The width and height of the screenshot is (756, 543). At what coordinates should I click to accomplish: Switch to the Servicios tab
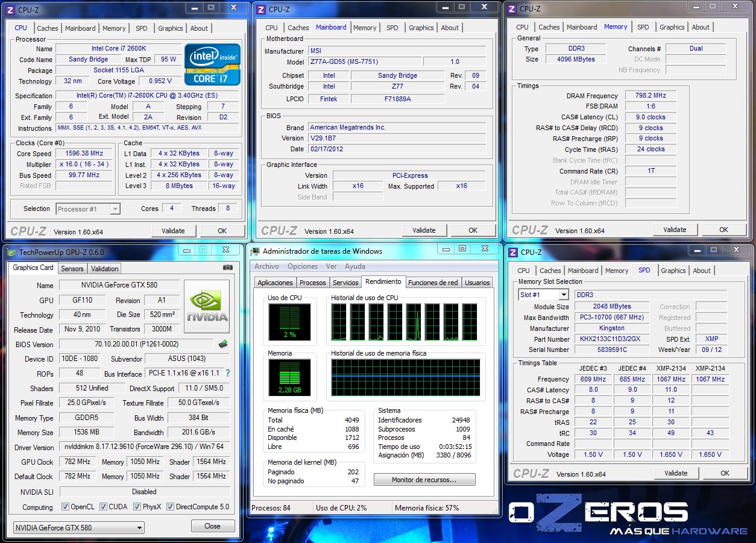(345, 283)
